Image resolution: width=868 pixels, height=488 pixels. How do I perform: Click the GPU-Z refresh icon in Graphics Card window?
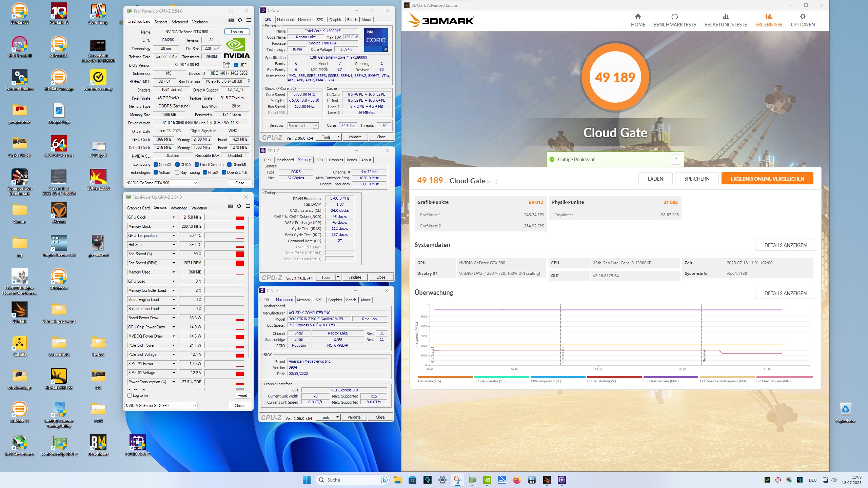click(240, 20)
